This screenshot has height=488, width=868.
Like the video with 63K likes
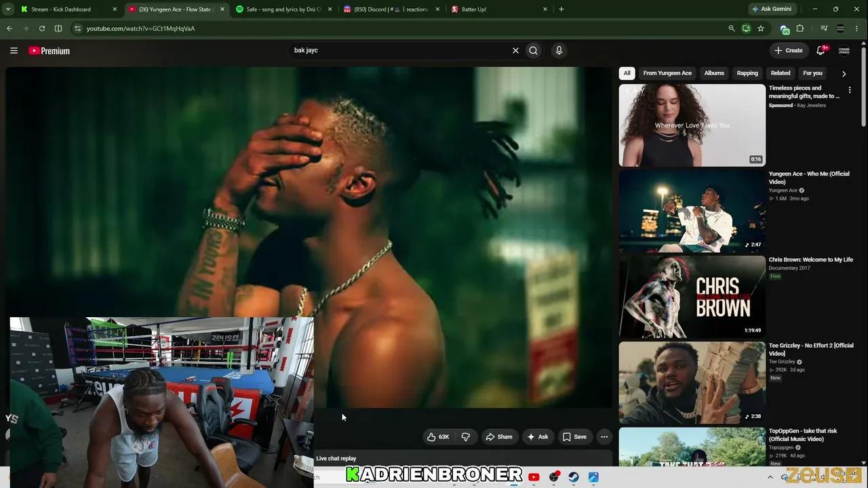coord(438,436)
